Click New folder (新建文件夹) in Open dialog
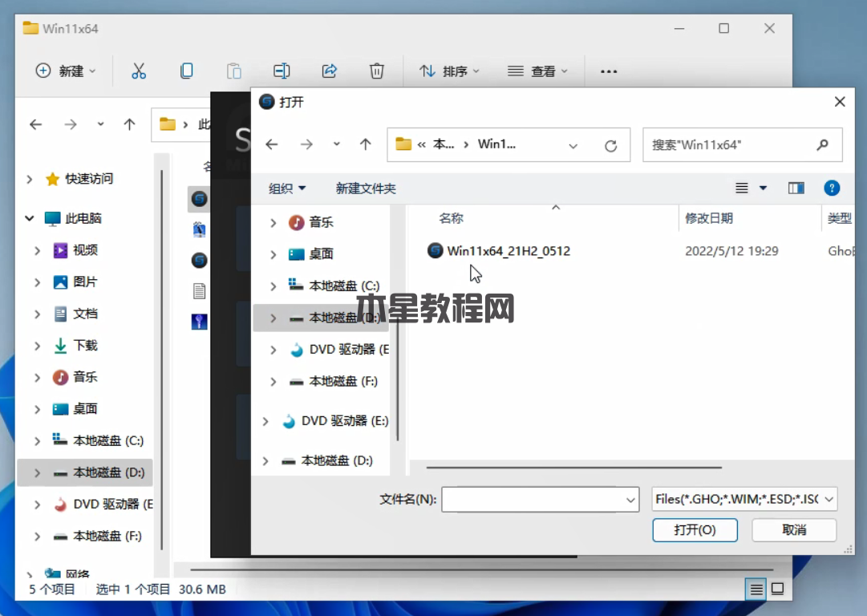 coord(366,188)
